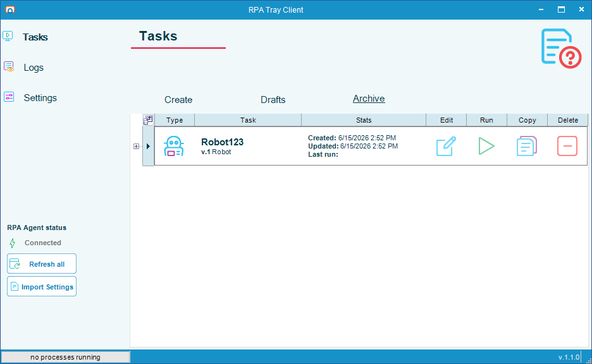Click the RPA Tray Client app icon
The width and height of the screenshot is (592, 364).
10,9
